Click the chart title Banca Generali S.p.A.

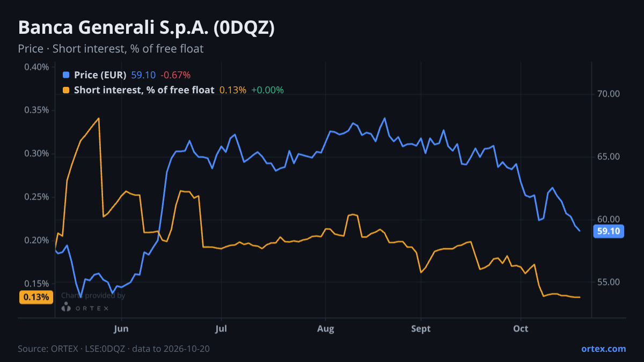pyautogui.click(x=146, y=28)
